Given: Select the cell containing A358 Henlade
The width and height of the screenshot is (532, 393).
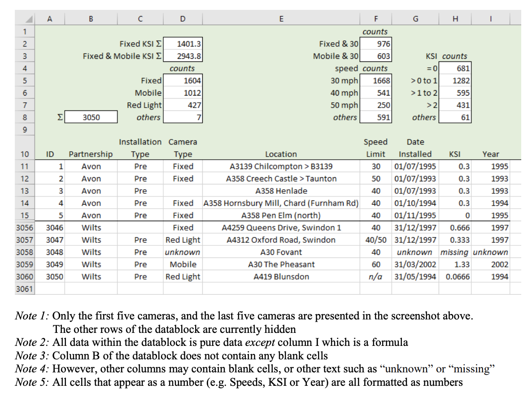Looking at the screenshot, I should (x=281, y=191).
